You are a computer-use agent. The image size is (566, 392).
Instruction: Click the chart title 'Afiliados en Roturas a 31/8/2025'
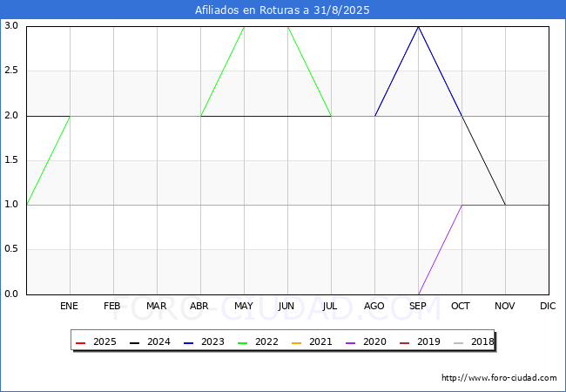[282, 10]
